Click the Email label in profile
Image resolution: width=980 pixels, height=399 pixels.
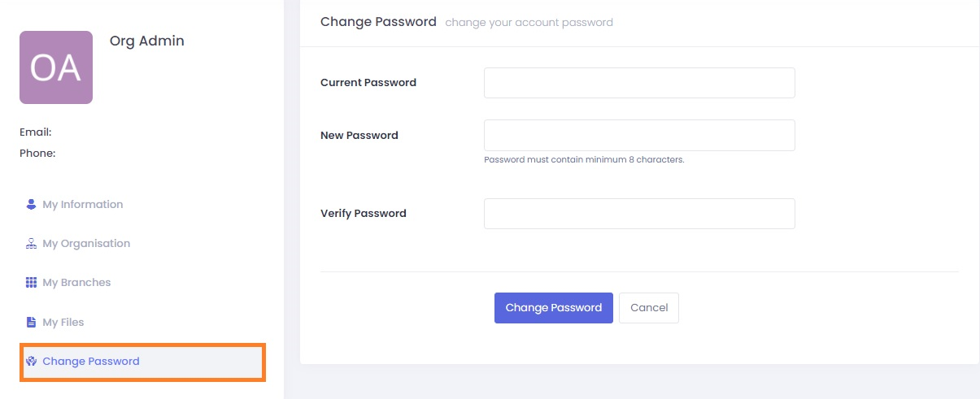(x=36, y=132)
